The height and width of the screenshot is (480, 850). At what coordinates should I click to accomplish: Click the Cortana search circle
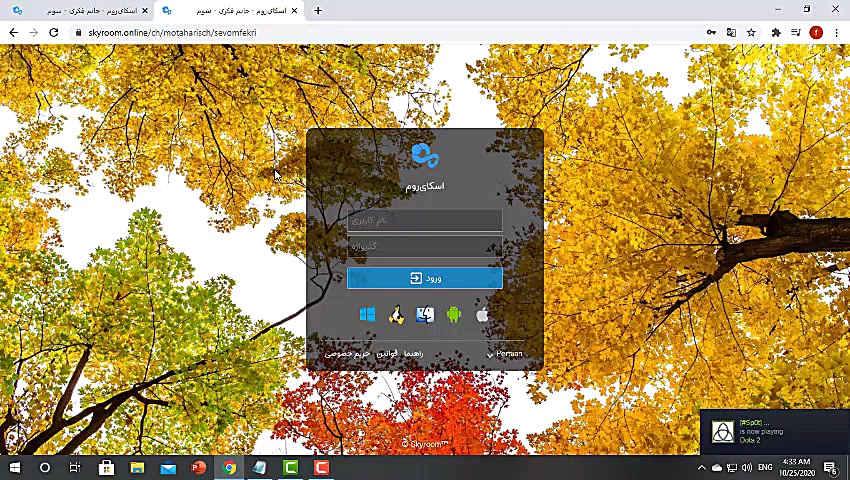45,468
